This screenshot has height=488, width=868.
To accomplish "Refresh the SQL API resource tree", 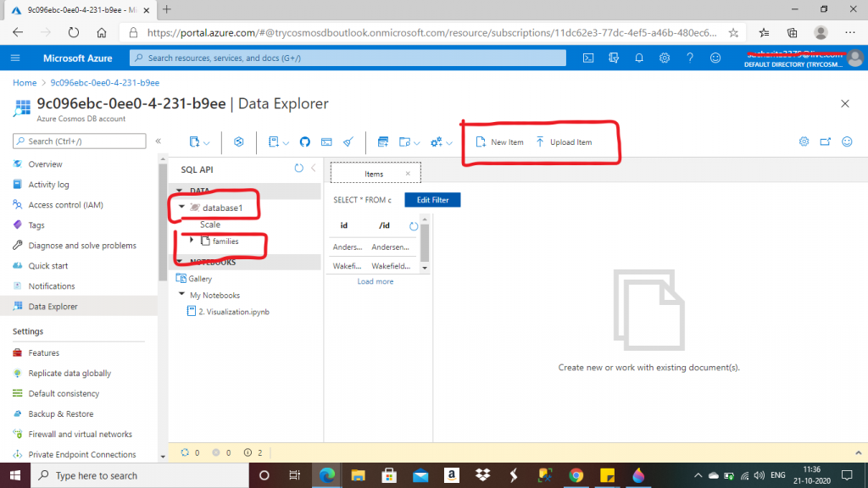I will tap(298, 169).
